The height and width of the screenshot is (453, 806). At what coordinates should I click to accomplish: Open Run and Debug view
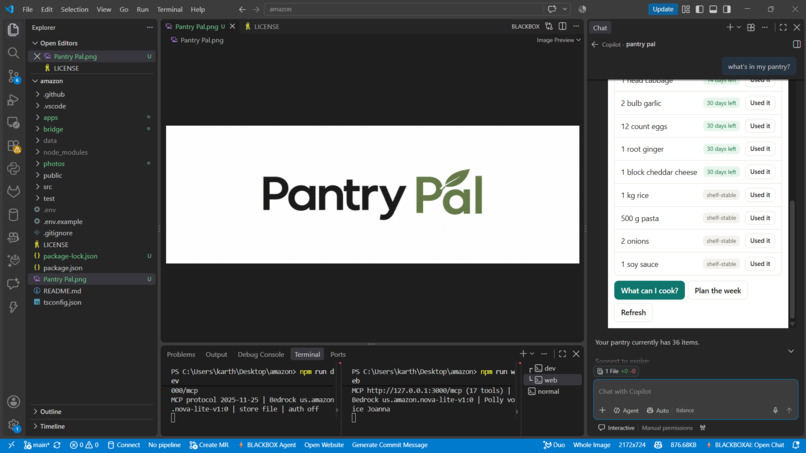tap(13, 99)
